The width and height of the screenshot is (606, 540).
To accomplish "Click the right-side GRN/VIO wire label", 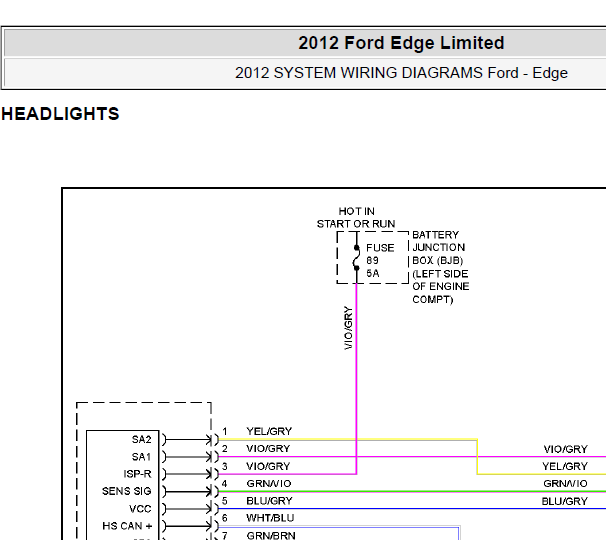I will click(x=565, y=484).
